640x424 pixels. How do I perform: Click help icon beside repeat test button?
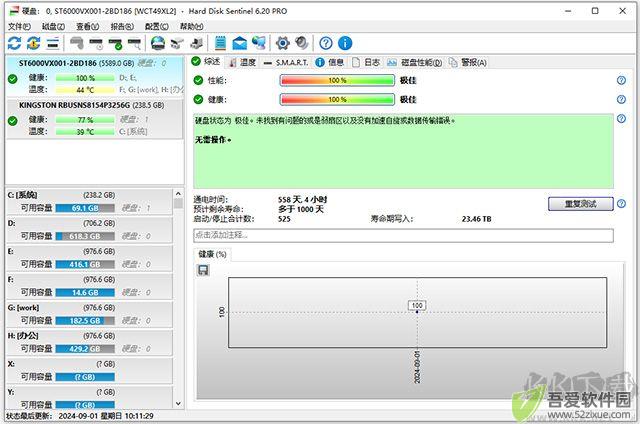click(621, 204)
